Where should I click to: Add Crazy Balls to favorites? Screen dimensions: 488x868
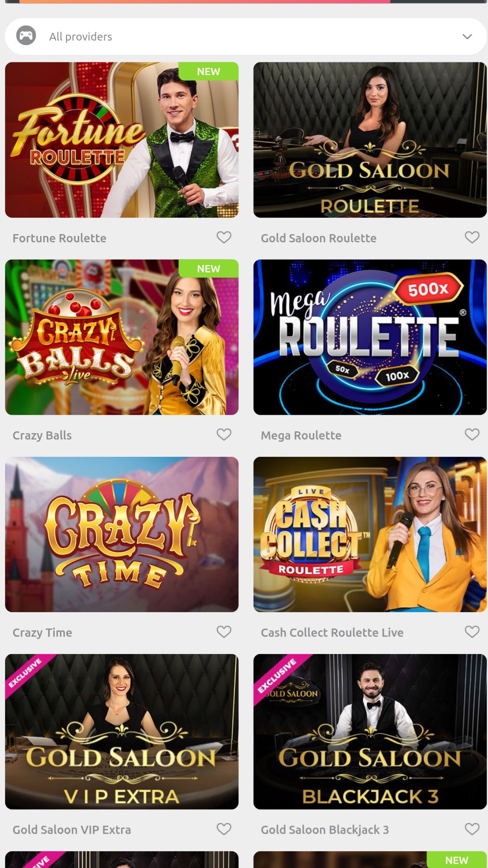tap(224, 434)
